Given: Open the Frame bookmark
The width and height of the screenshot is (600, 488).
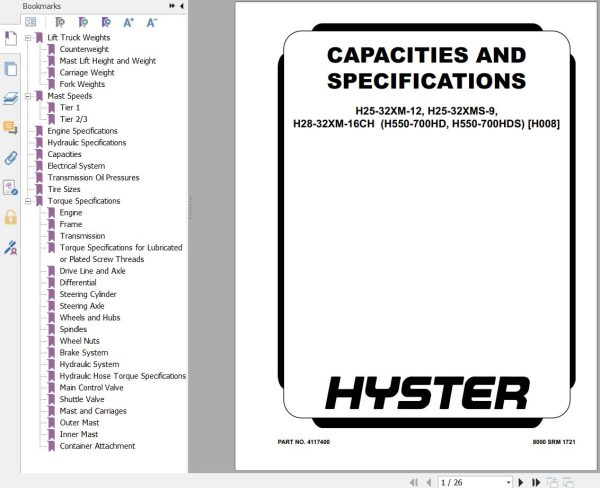Looking at the screenshot, I should pos(71,224).
